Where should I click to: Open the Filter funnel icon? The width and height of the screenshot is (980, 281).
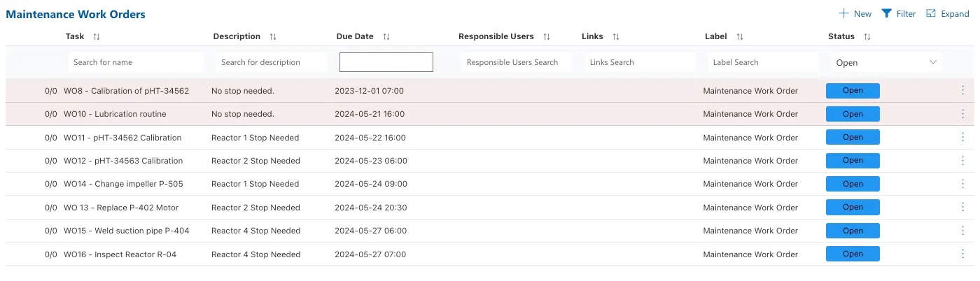[x=886, y=13]
